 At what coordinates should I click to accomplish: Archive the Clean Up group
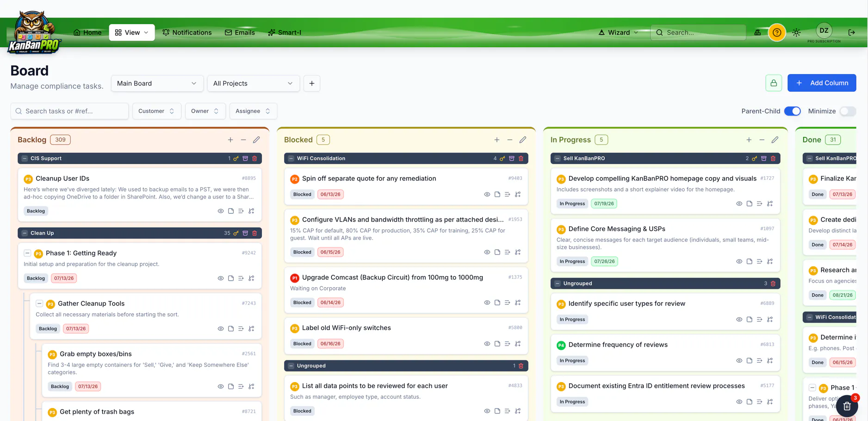245,233
